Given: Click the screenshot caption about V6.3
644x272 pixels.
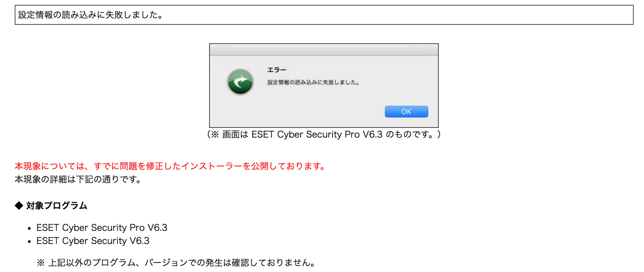Looking at the screenshot, I should coord(324,134).
